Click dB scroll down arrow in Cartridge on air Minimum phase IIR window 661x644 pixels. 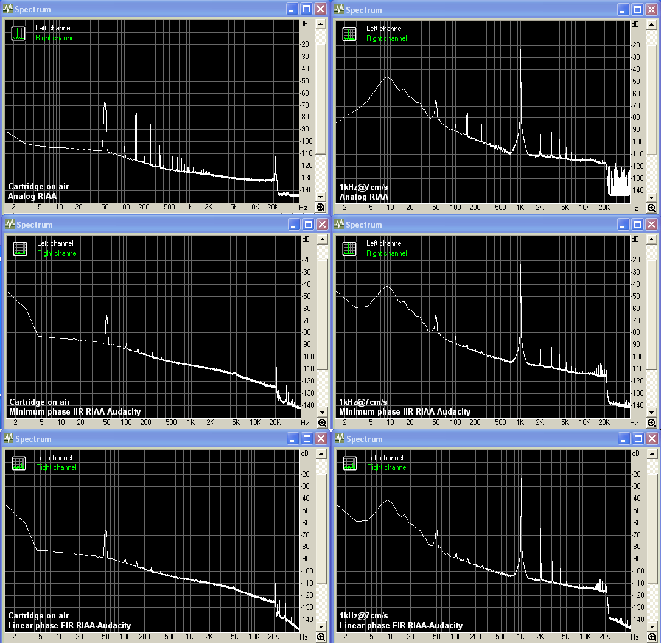[322, 412]
